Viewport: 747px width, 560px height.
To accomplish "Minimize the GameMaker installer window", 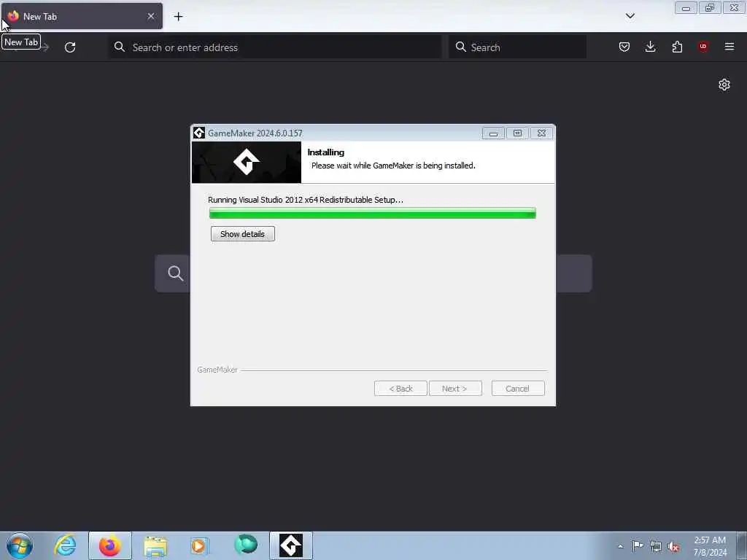I will coord(493,133).
